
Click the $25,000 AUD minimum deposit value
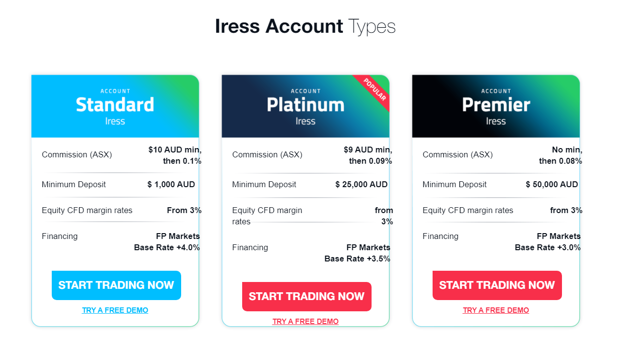(x=362, y=185)
